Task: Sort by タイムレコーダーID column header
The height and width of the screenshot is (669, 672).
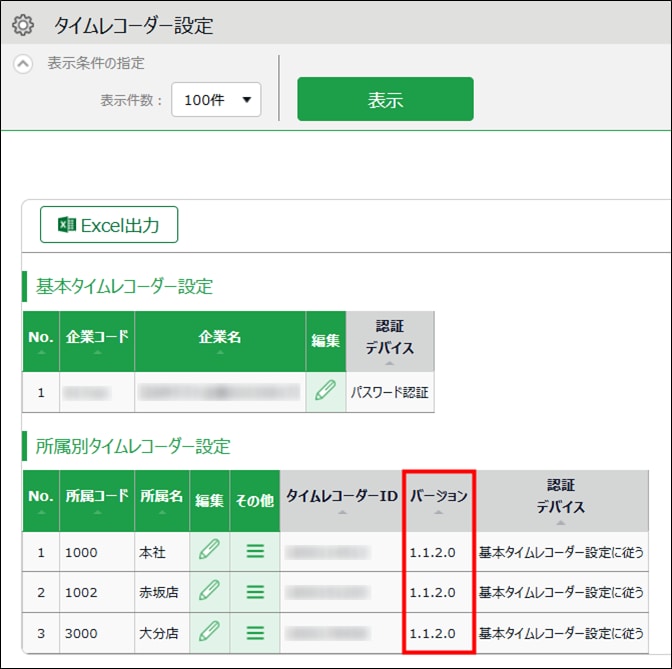Action: tap(342, 501)
